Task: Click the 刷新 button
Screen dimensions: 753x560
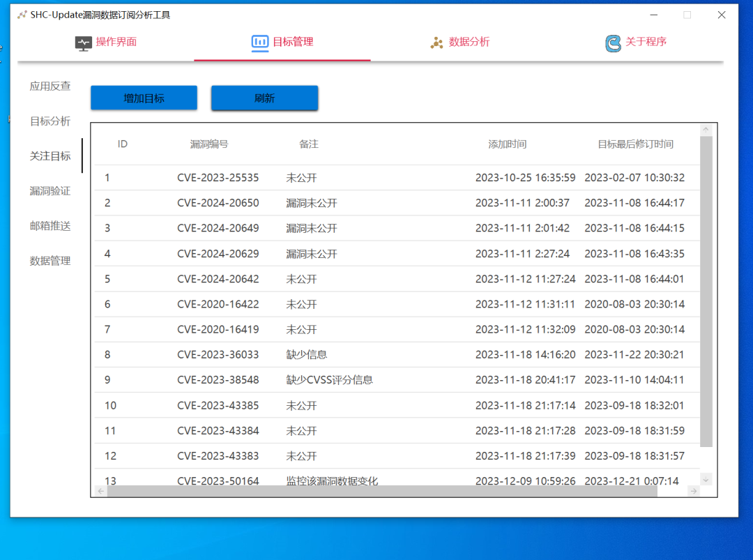Action: (265, 98)
